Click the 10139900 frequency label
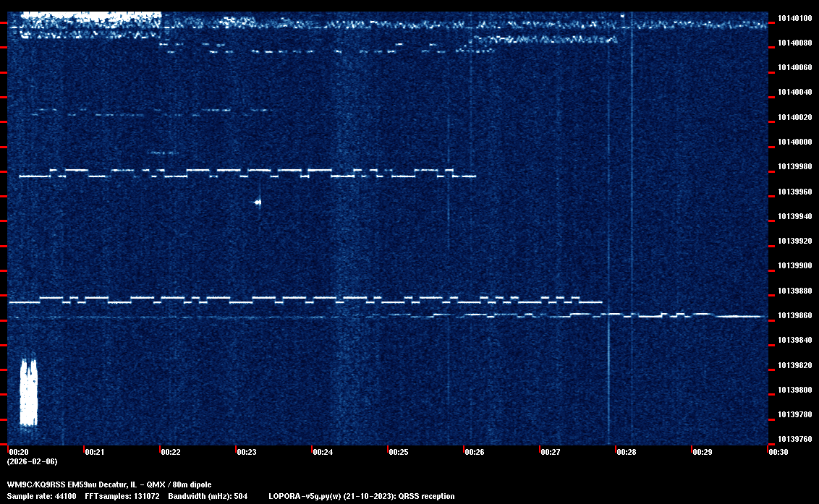This screenshot has width=819, height=504. click(795, 265)
